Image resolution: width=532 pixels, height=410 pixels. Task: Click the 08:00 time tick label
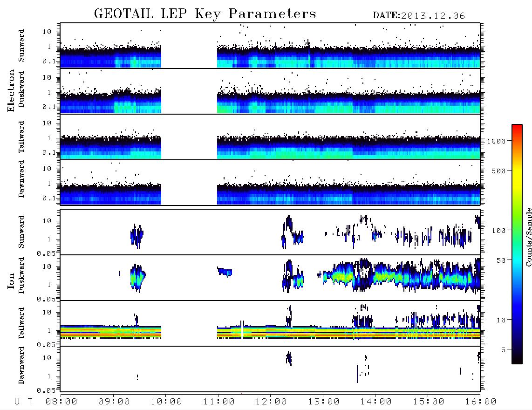(61, 402)
